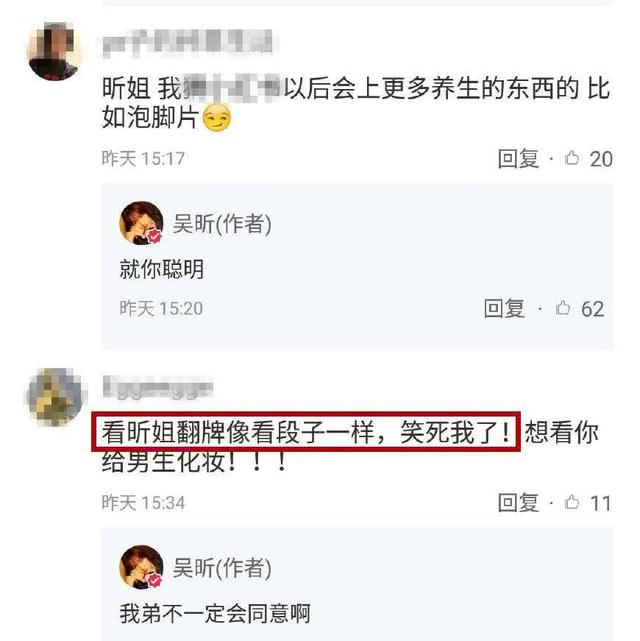The image size is (640, 641).
Task: Select the timestamp 昨天 15:34
Action: pos(143,503)
